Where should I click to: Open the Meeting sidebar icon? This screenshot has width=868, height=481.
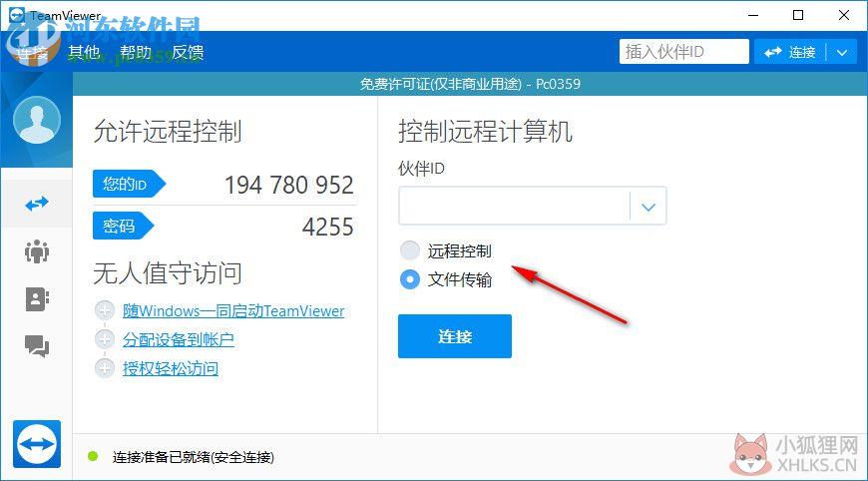[x=37, y=251]
